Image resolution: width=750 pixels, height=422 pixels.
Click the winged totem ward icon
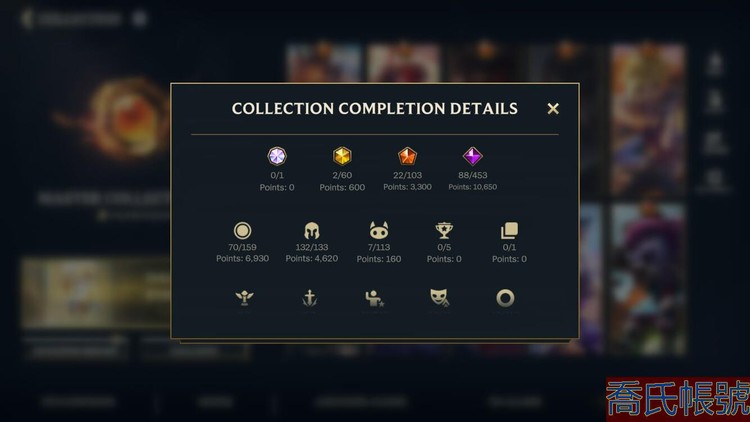[x=244, y=298]
